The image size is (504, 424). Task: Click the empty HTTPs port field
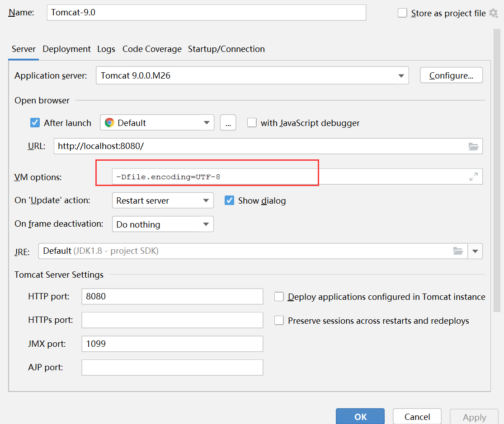click(x=172, y=320)
